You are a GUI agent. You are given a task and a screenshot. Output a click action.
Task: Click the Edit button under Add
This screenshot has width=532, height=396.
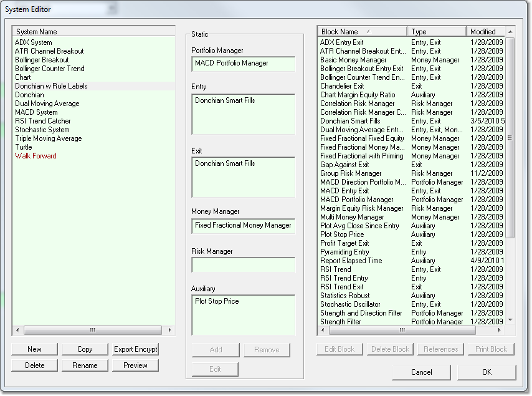pos(215,369)
